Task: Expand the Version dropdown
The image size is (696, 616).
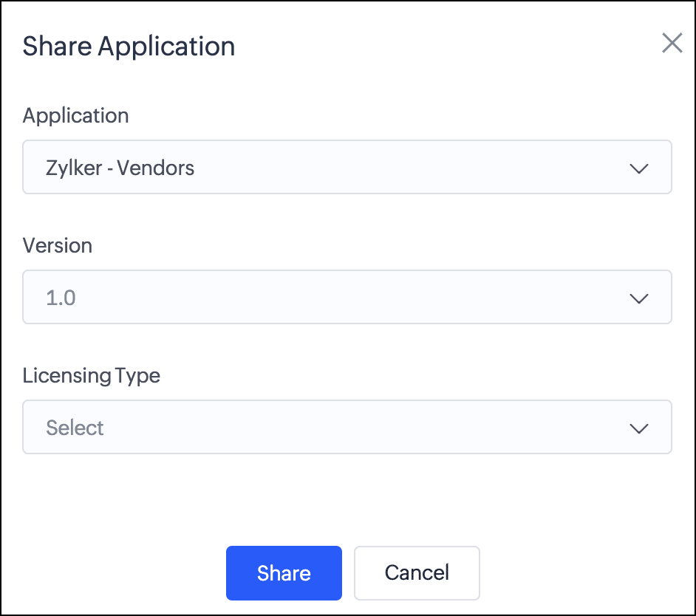Action: click(347, 298)
